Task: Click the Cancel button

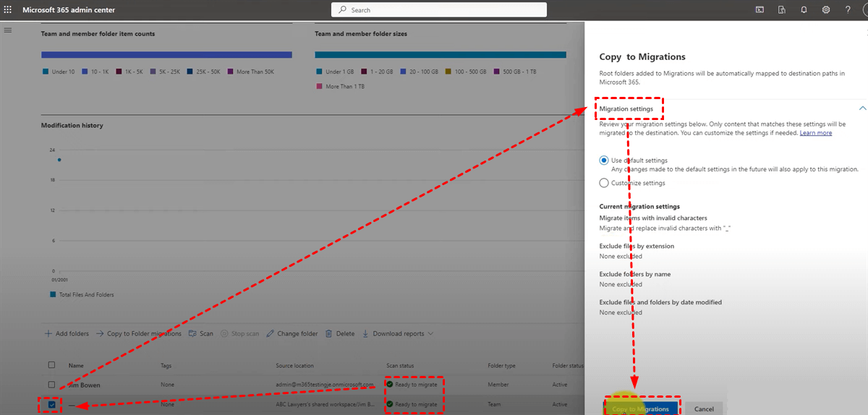Action: point(704,408)
